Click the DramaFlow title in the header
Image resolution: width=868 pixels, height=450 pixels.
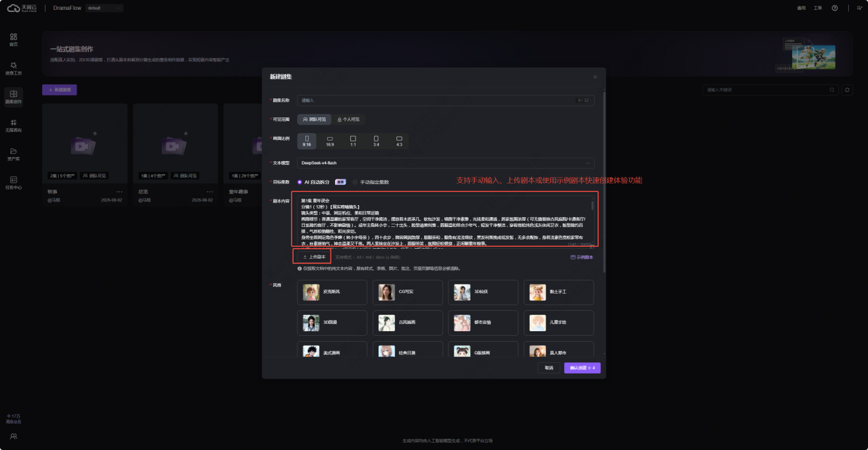coord(67,8)
